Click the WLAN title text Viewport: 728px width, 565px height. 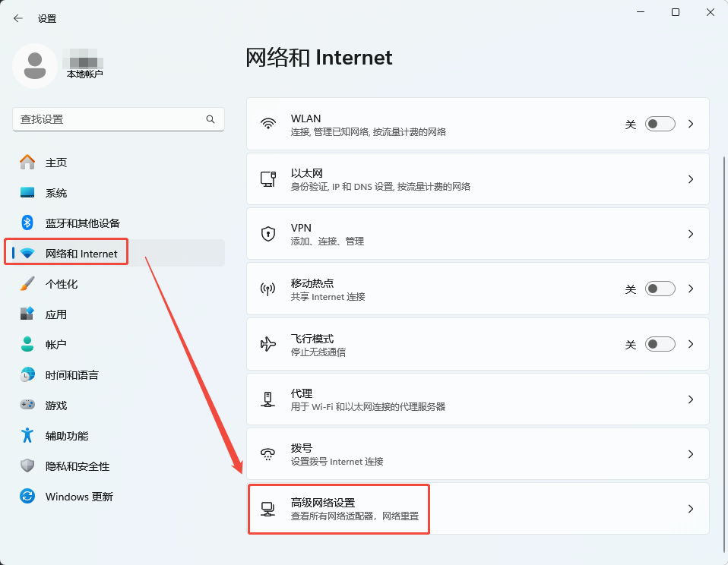pos(305,118)
